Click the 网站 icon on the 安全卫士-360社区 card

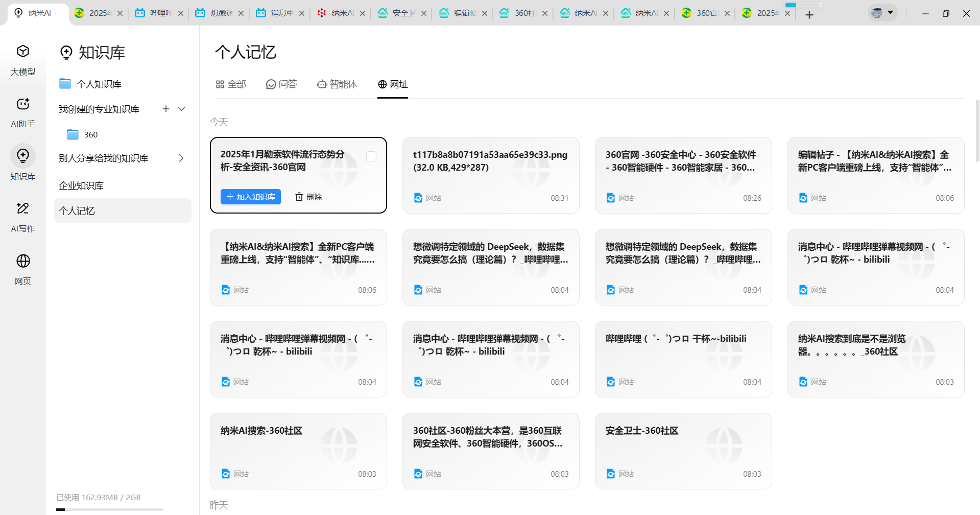[611, 474]
